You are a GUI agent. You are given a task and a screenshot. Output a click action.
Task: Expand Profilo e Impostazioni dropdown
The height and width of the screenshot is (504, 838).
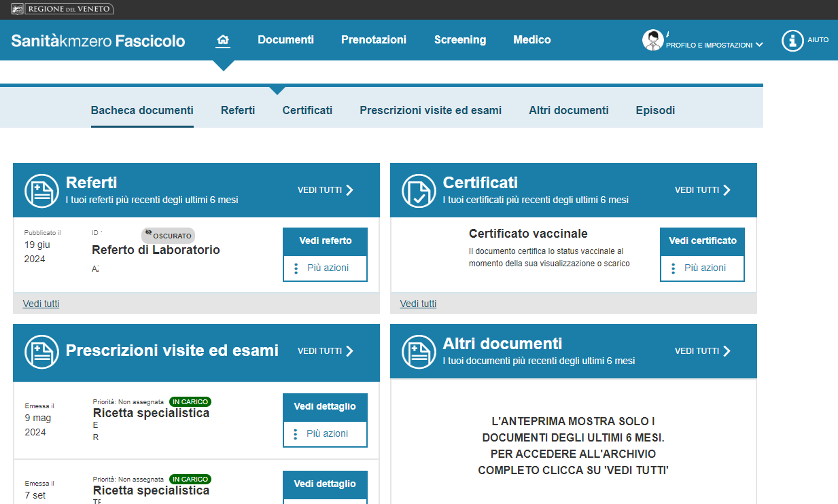click(714, 45)
